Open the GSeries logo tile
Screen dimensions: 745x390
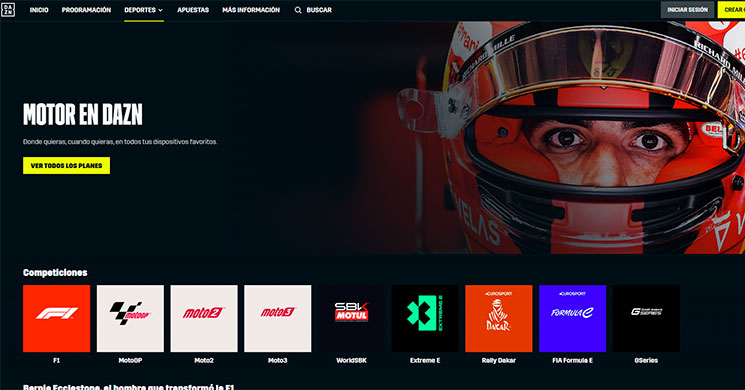[646, 318]
